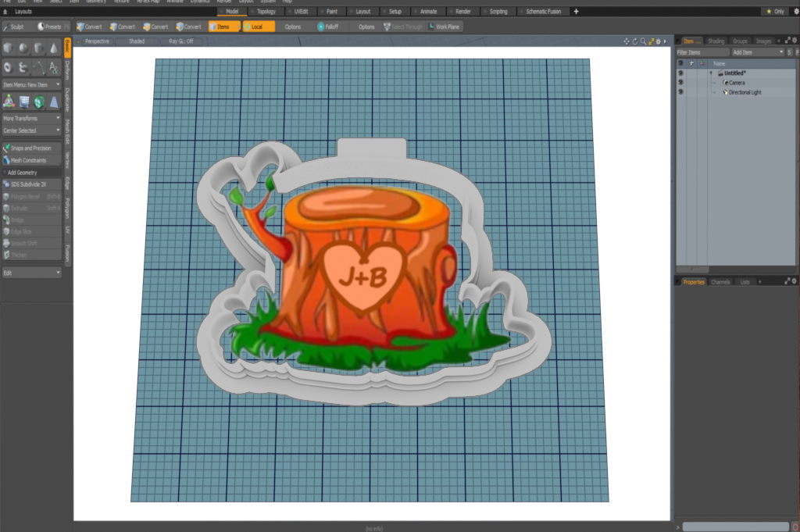
Task: Click the viewport rotate icon
Action: pyautogui.click(x=634, y=41)
